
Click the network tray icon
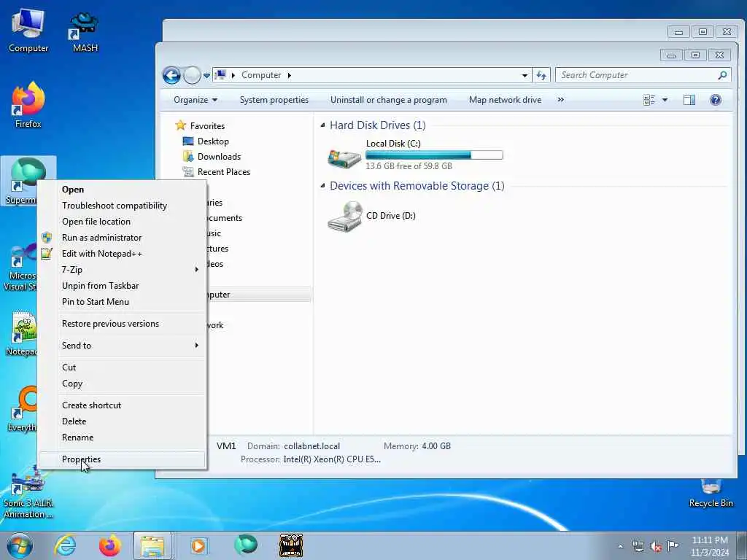[x=638, y=547]
